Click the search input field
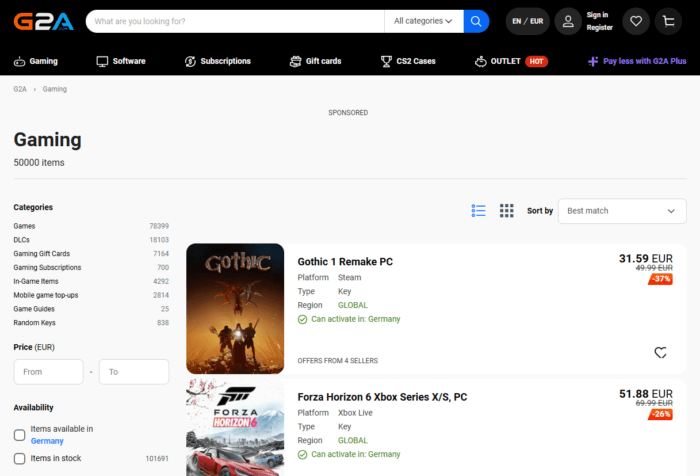The height and width of the screenshot is (476, 700). [235, 21]
